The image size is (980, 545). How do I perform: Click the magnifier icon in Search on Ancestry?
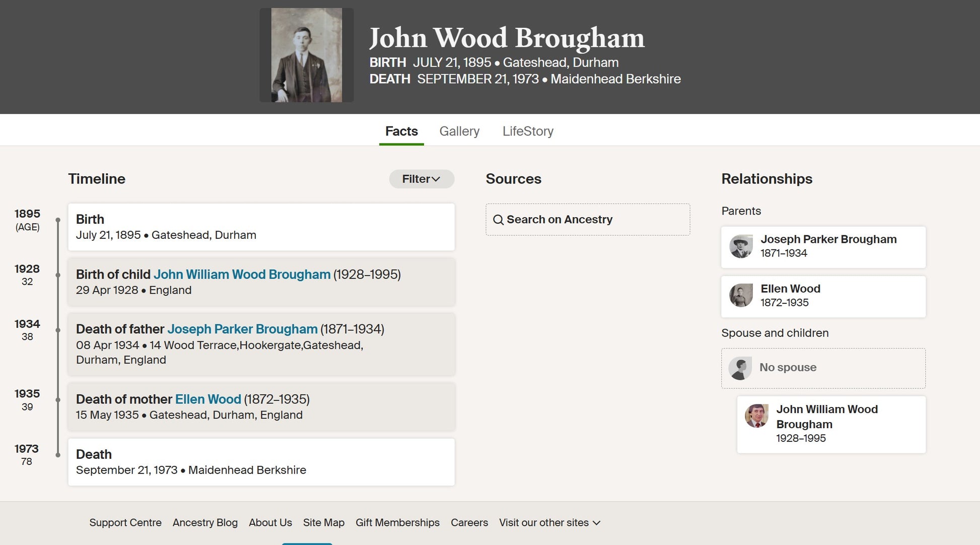[498, 220]
